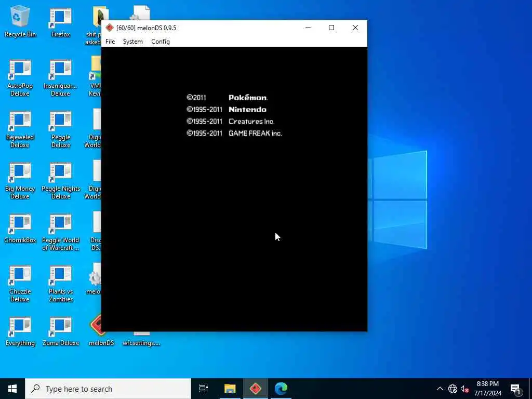This screenshot has height=399, width=532.
Task: Open the Windows Start menu
Action: pos(12,389)
